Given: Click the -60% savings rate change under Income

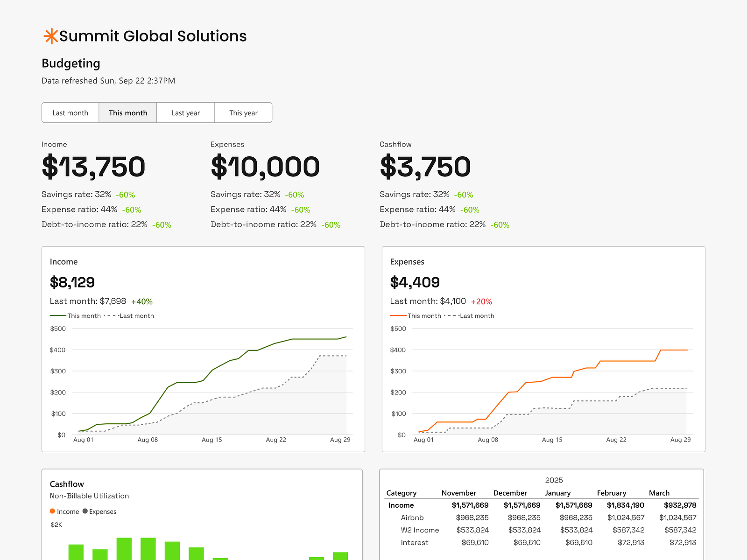Looking at the screenshot, I should click(125, 195).
